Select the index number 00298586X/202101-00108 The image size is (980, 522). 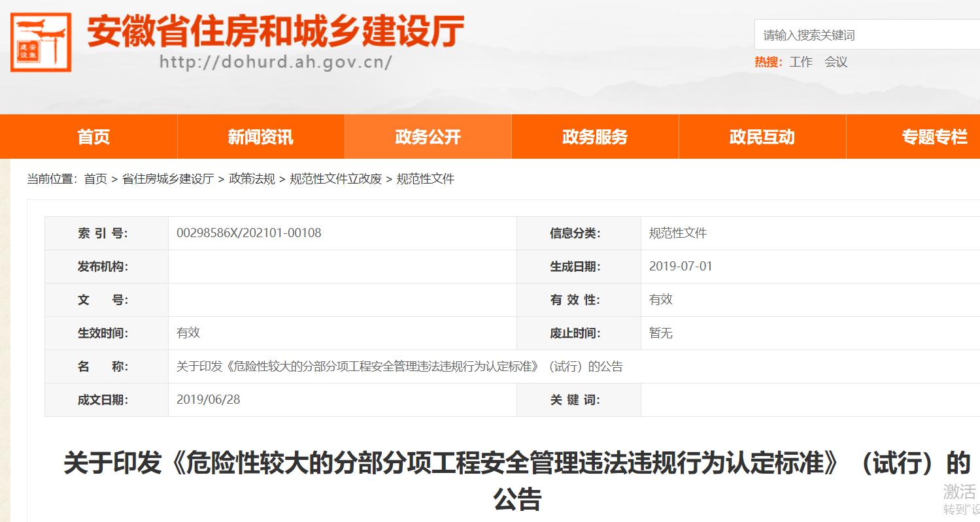pyautogui.click(x=248, y=233)
